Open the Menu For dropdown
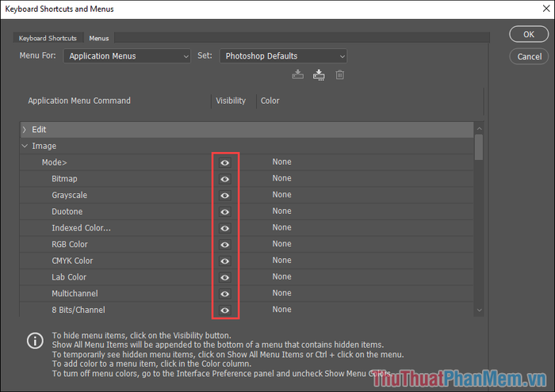This screenshot has height=392, width=555. tap(127, 56)
